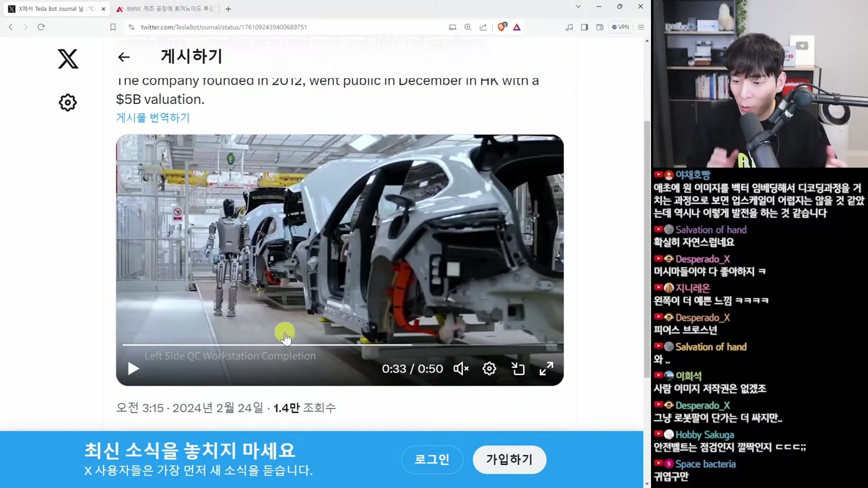Screen dimensions: 868x488
Task: Bookmark this page
Action: pyautogui.click(x=113, y=27)
